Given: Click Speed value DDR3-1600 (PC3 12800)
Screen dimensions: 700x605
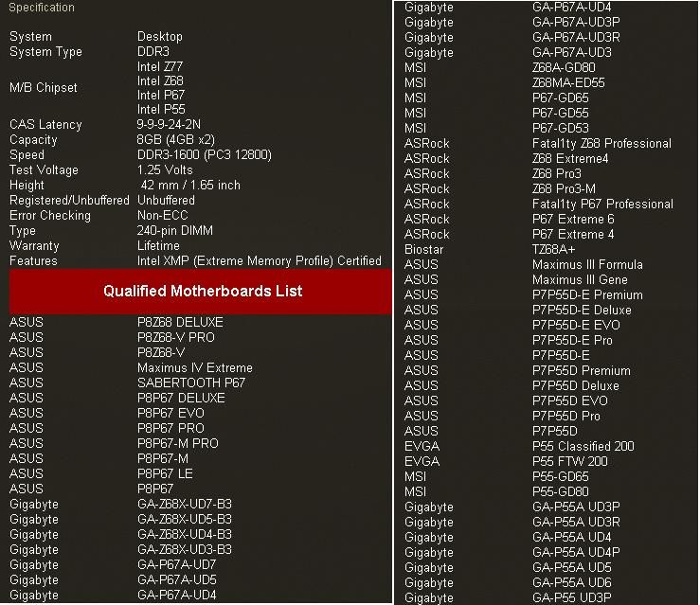Looking at the screenshot, I should pos(204,155).
